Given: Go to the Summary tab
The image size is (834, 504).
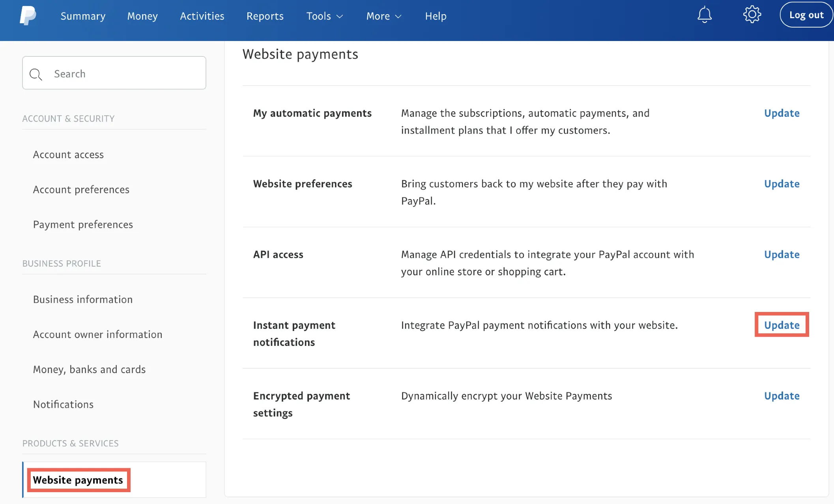Looking at the screenshot, I should tap(83, 16).
